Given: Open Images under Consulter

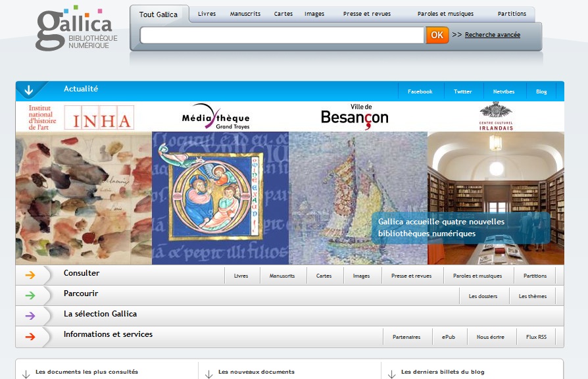Looking at the screenshot, I should coord(361,276).
